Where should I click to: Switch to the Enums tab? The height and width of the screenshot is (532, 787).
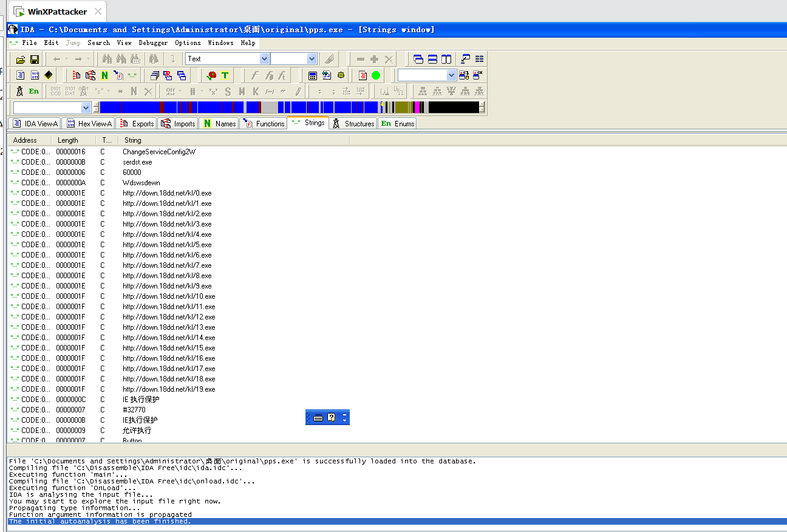(398, 123)
